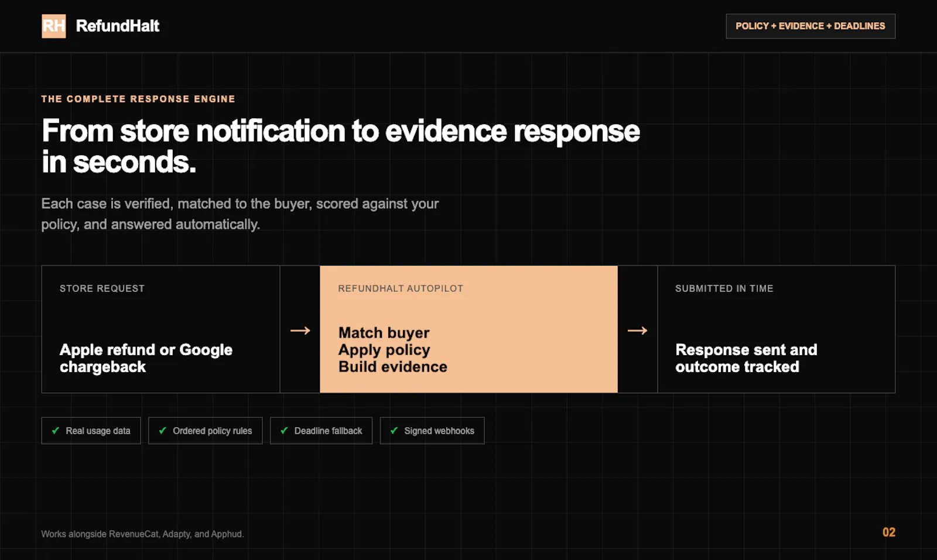Click the page number 02
The width and height of the screenshot is (937, 560).
889,532
